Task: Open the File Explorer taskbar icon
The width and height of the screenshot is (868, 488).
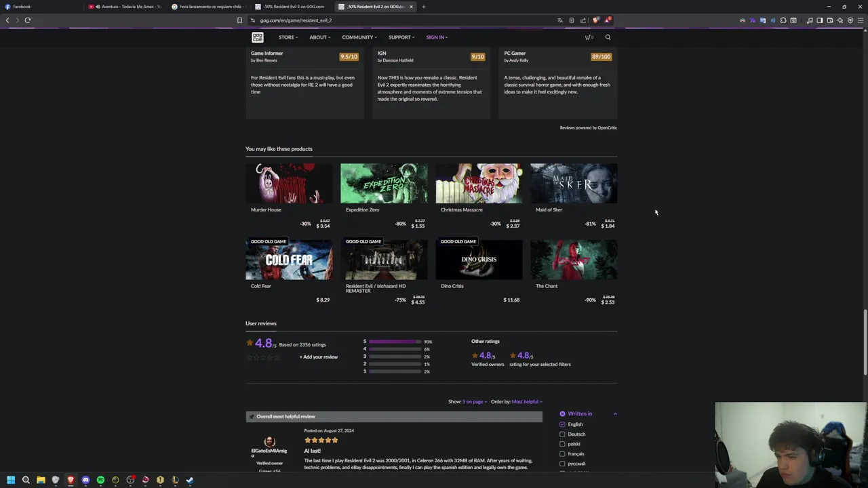Action: pos(41,480)
